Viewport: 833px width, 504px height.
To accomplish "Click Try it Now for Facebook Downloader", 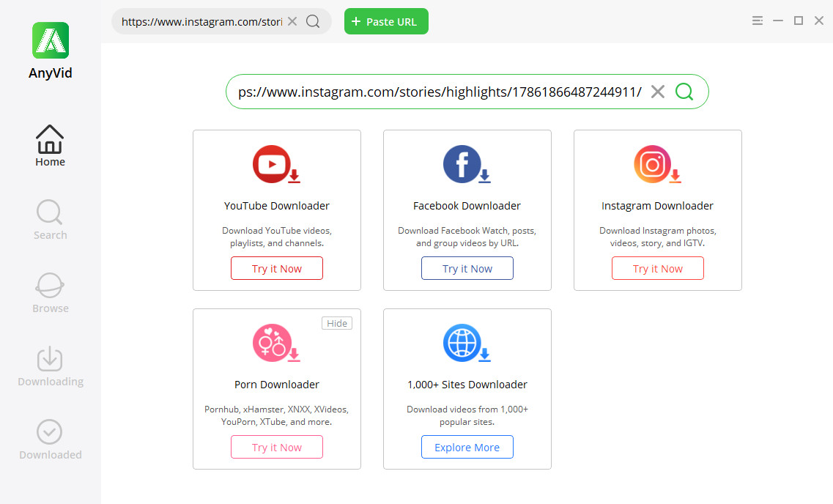I will (x=467, y=268).
